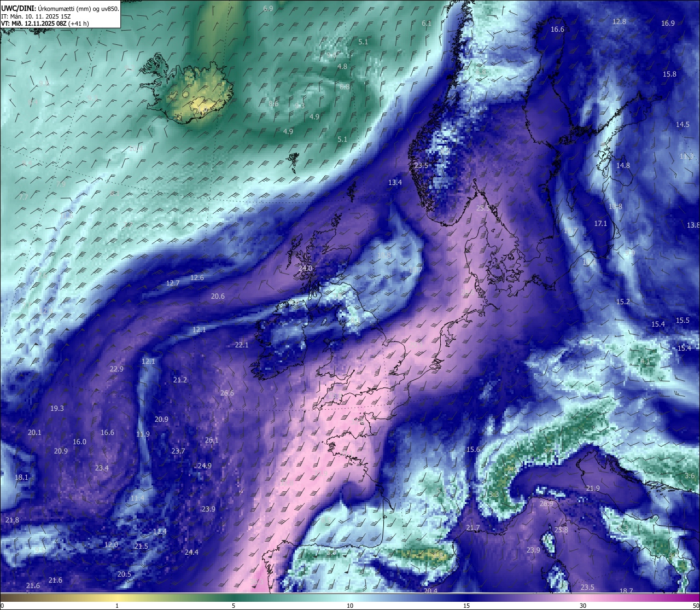Click the 20.1 value label
700x610 pixels.
coord(34,433)
